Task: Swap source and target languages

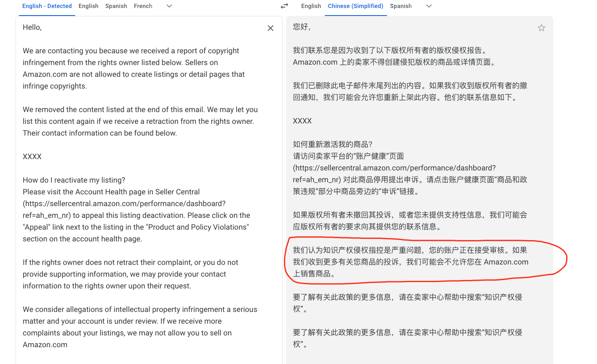Action: [284, 6]
